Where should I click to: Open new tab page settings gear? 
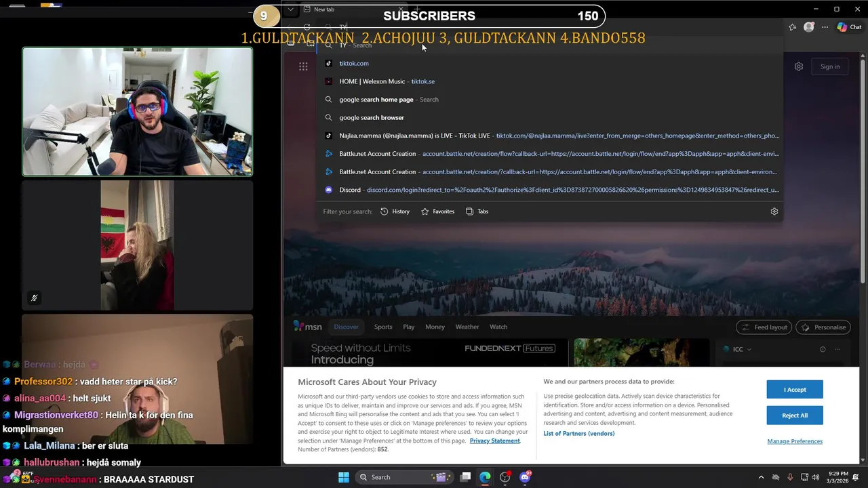coord(799,66)
